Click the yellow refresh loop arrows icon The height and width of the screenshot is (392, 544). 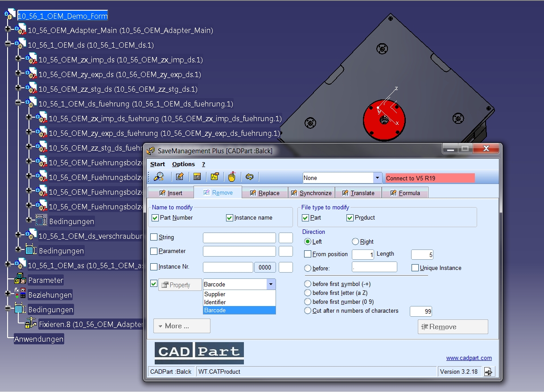click(x=250, y=177)
